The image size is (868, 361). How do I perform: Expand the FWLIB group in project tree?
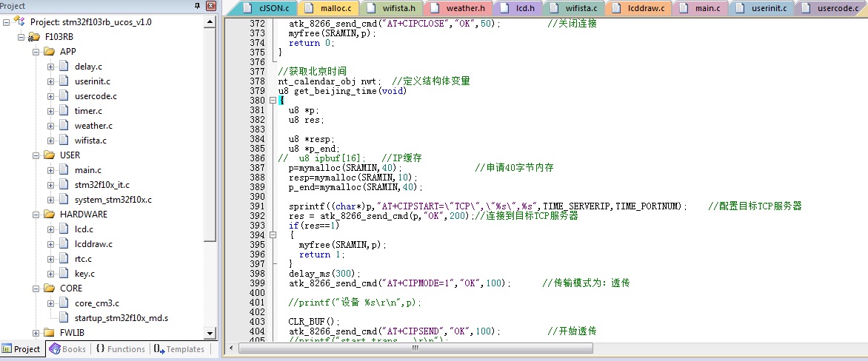point(36,333)
